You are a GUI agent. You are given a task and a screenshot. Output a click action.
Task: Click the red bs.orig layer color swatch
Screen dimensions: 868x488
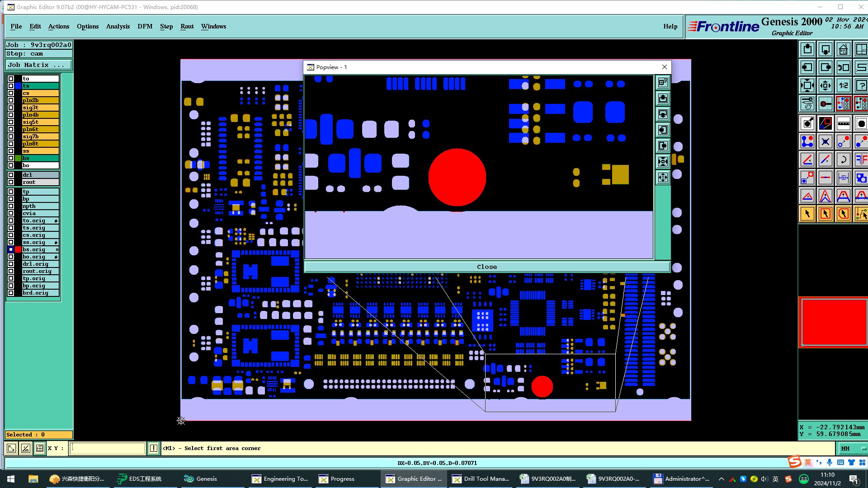(x=18, y=249)
